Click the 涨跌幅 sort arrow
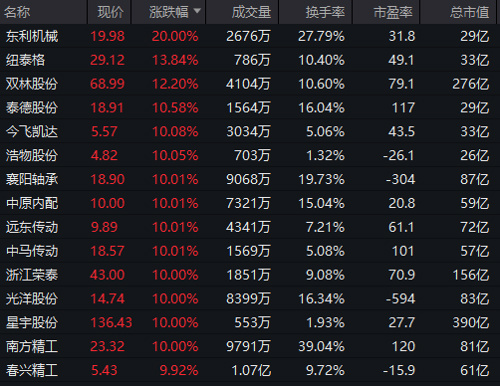The width and height of the screenshot is (500, 386). [197, 11]
